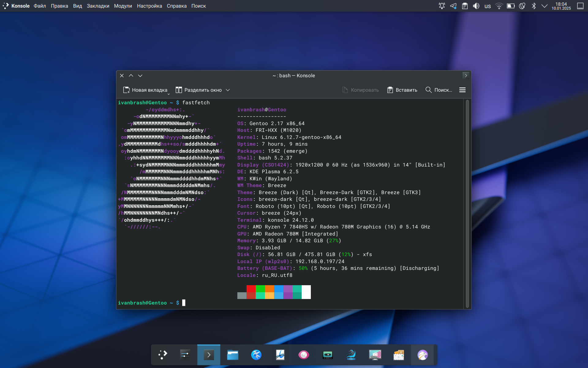Open the Konsole hamburger menu
The width and height of the screenshot is (588, 368).
(462, 90)
